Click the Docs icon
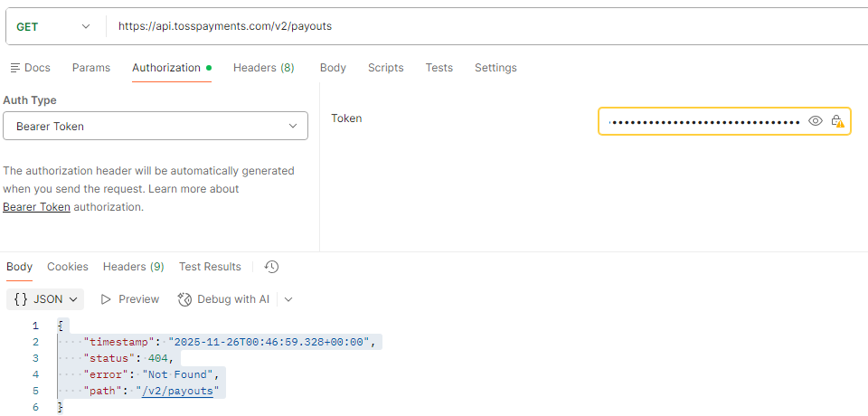Screen dimensions: 868x416 click(x=14, y=68)
